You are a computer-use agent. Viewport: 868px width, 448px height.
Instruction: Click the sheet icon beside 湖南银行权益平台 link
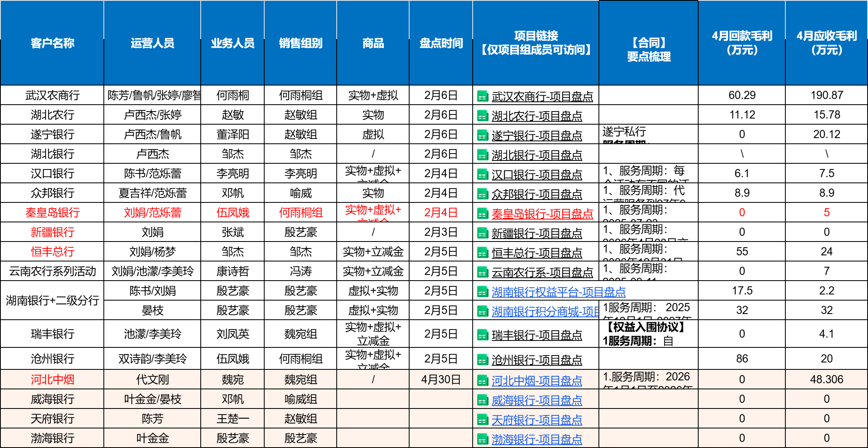482,292
